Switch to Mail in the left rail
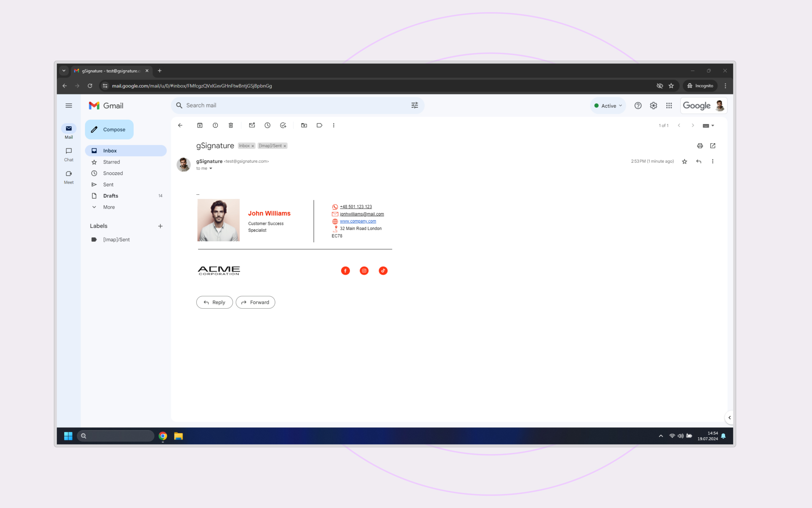Viewport: 812px width, 508px height. 69,132
